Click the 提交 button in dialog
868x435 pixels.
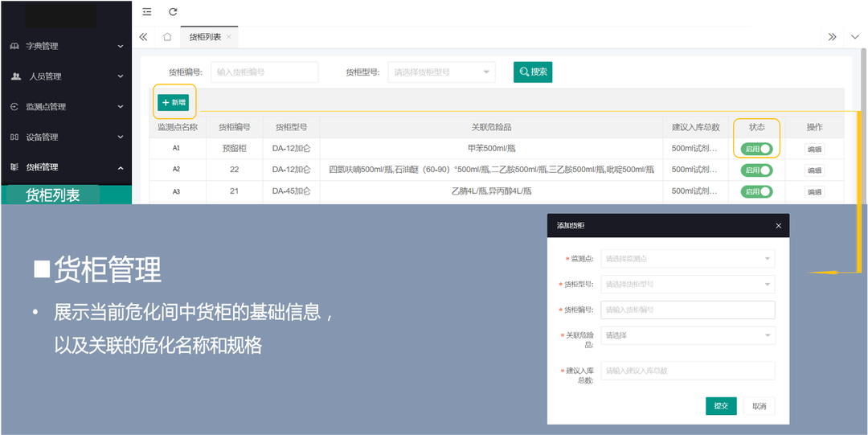(x=721, y=405)
